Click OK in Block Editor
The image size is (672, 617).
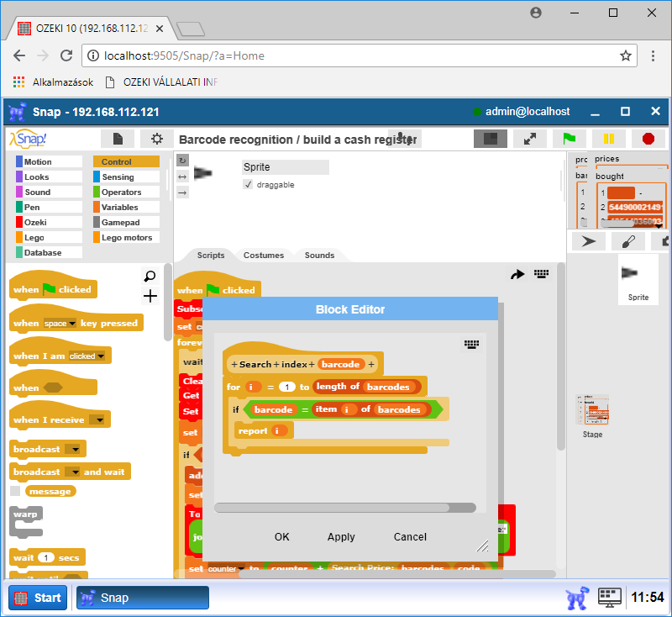click(281, 537)
